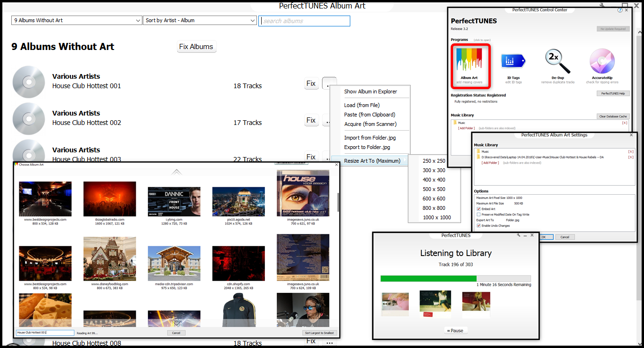This screenshot has height=348, width=644.
Task: Enable Preserve Modified Date On Tag Write
Action: pyautogui.click(x=479, y=215)
